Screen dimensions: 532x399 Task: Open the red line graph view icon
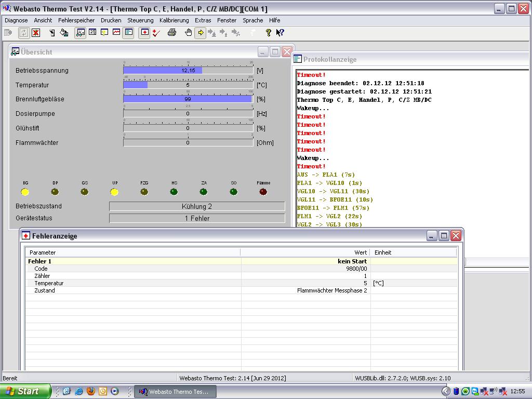116,32
